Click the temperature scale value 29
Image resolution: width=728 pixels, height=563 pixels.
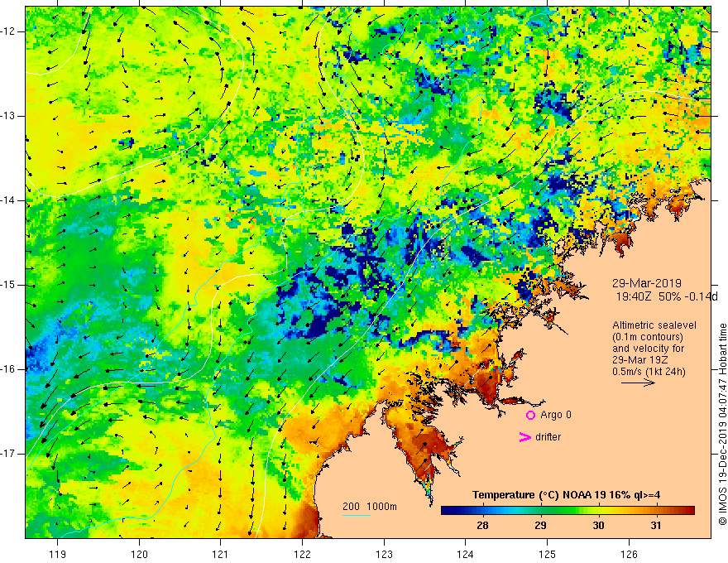(540, 526)
